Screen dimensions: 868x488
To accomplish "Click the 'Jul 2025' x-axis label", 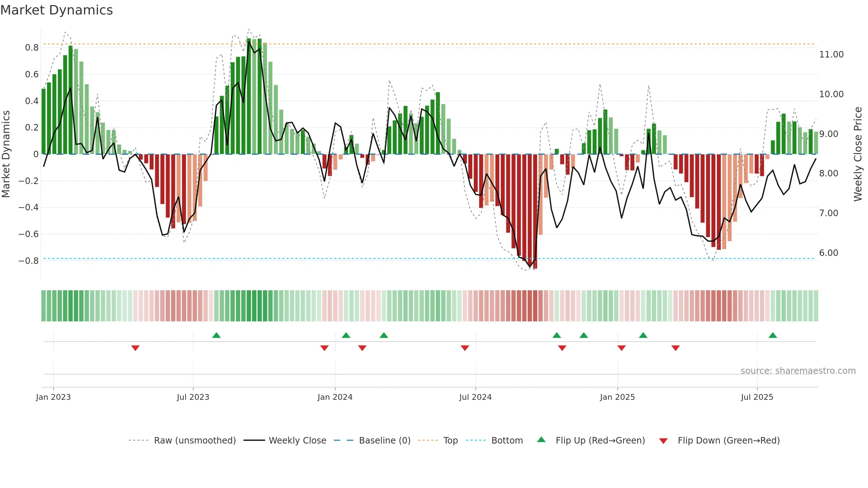I will [x=757, y=397].
